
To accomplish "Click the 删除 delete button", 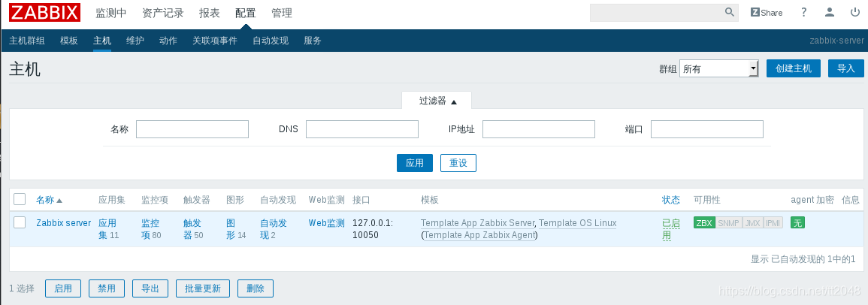I will [256, 288].
